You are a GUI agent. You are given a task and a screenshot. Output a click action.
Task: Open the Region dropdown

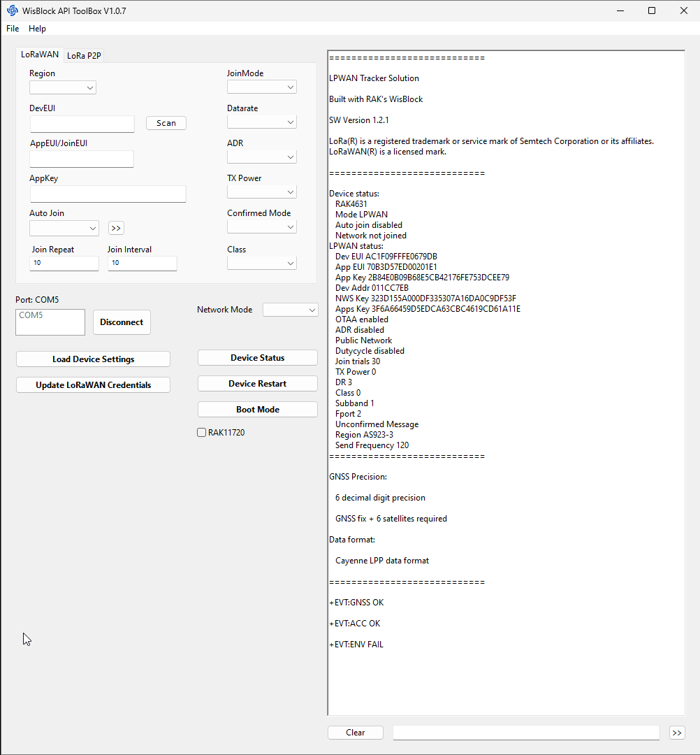(63, 87)
